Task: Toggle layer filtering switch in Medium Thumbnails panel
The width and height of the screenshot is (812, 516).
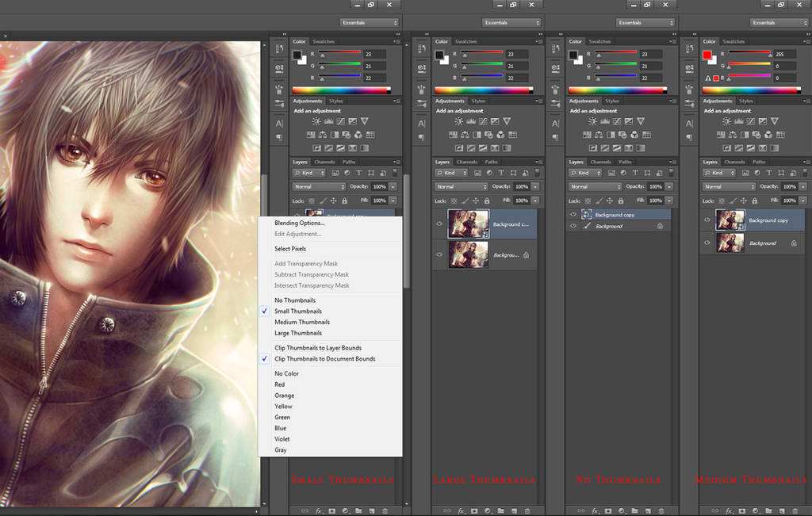Action: (805, 172)
